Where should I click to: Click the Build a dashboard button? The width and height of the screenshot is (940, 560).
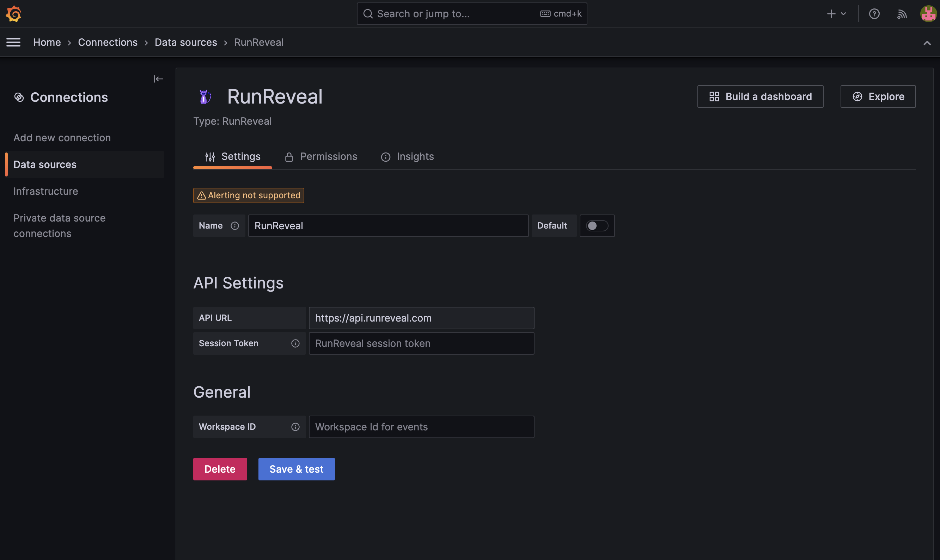point(760,97)
